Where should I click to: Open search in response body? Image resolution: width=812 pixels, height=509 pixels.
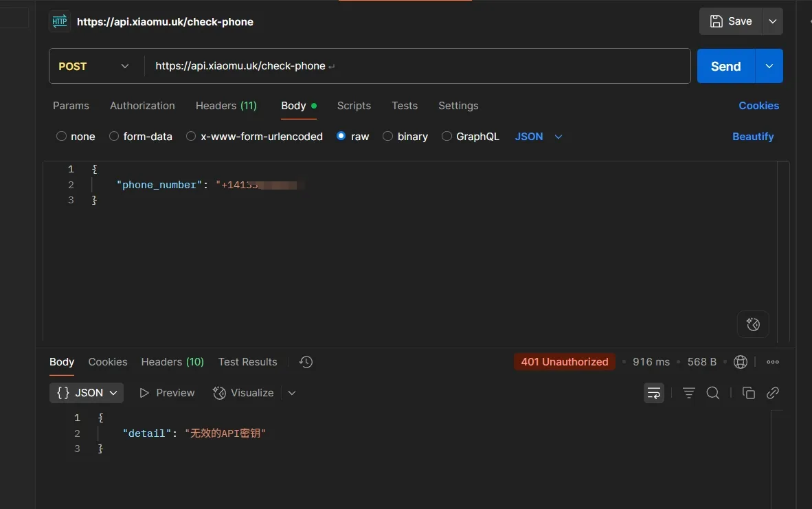713,393
